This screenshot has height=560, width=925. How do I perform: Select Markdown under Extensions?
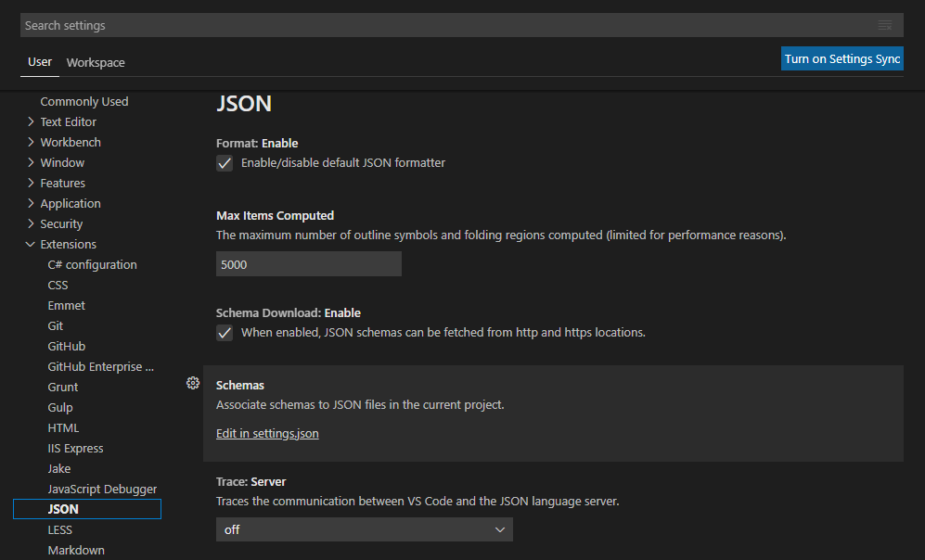coord(76,550)
